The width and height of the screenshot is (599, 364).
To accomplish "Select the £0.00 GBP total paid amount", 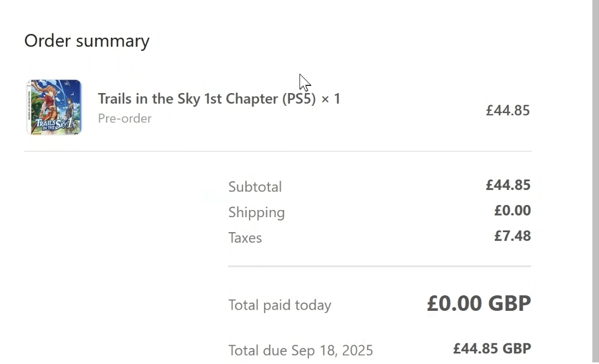I will [479, 303].
